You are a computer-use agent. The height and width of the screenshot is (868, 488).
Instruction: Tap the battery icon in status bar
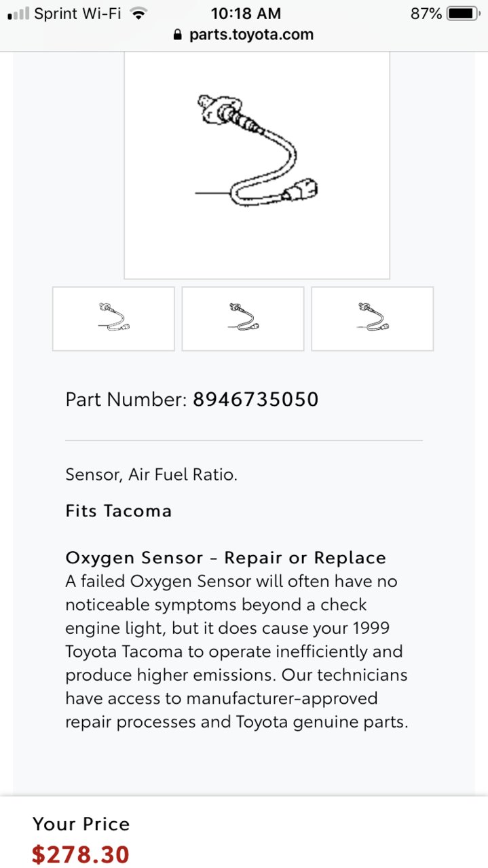(464, 14)
